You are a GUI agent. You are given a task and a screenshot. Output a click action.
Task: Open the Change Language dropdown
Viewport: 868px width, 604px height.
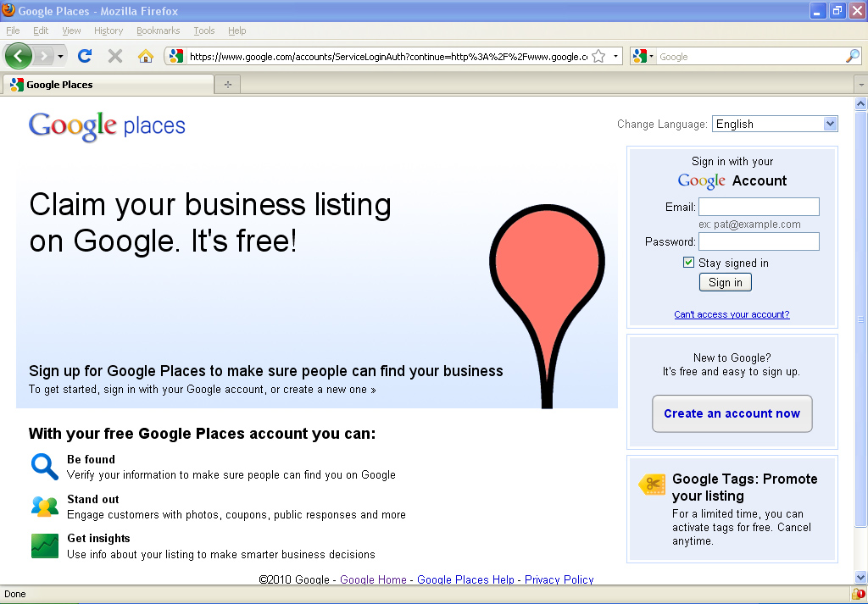coord(775,124)
